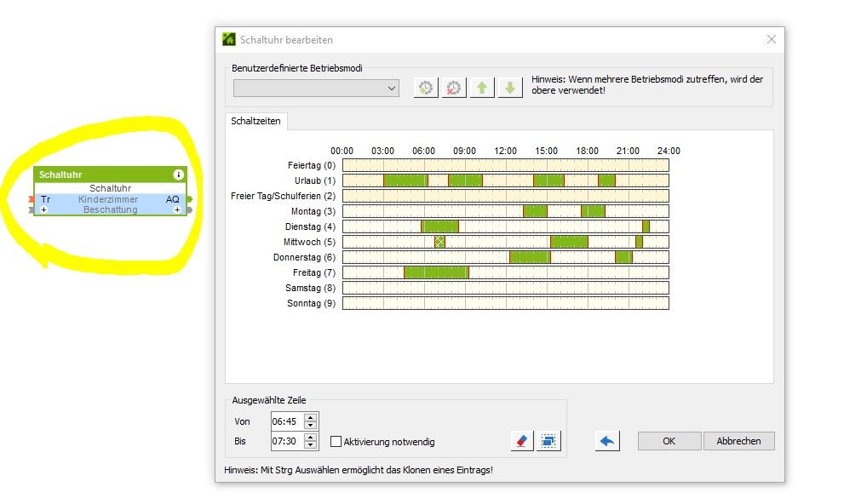Select the Dienstag morning time block
Image resolution: width=844 pixels, height=504 pixels.
[x=439, y=226]
